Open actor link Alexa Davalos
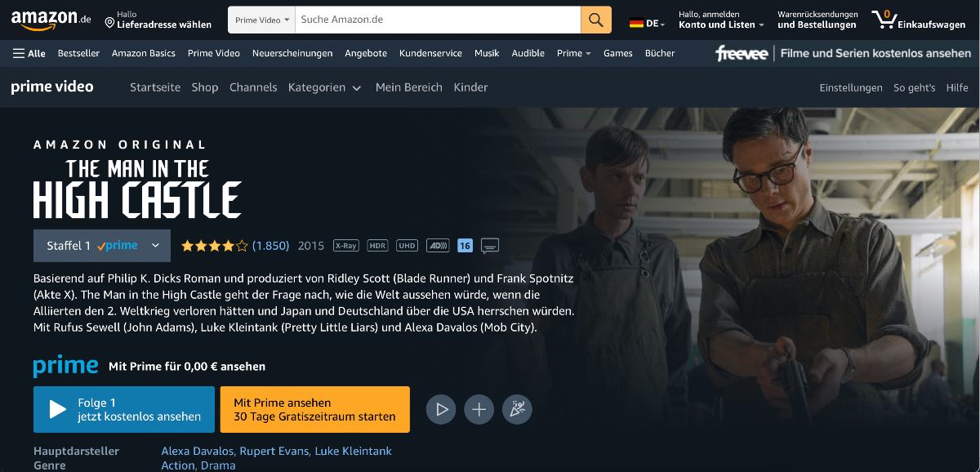This screenshot has height=472, width=980. pos(198,451)
